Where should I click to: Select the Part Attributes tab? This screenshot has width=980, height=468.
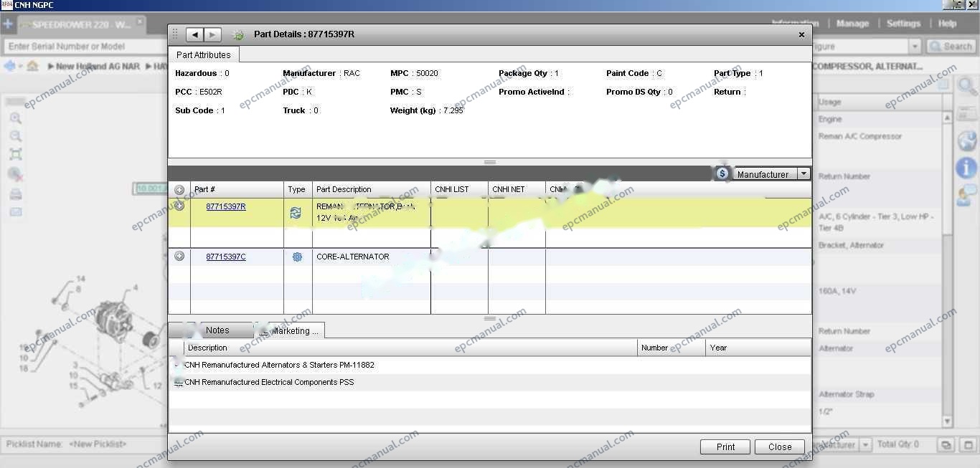coord(204,54)
